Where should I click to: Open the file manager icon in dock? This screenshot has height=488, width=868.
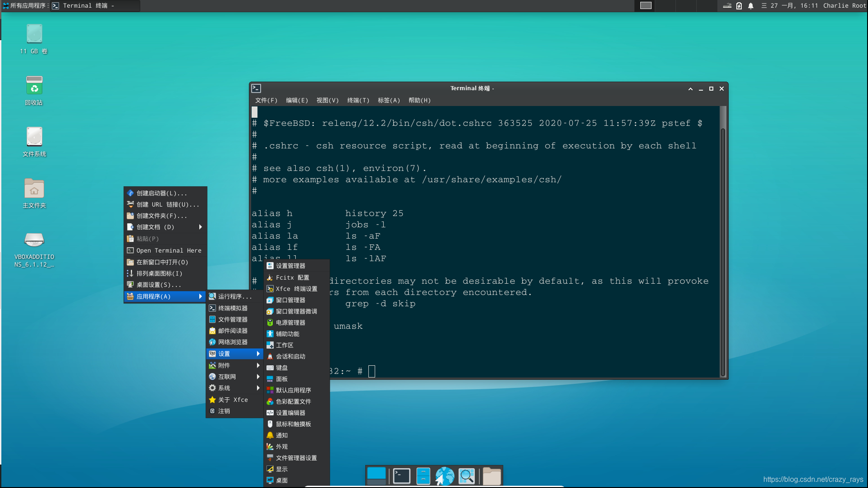click(423, 476)
